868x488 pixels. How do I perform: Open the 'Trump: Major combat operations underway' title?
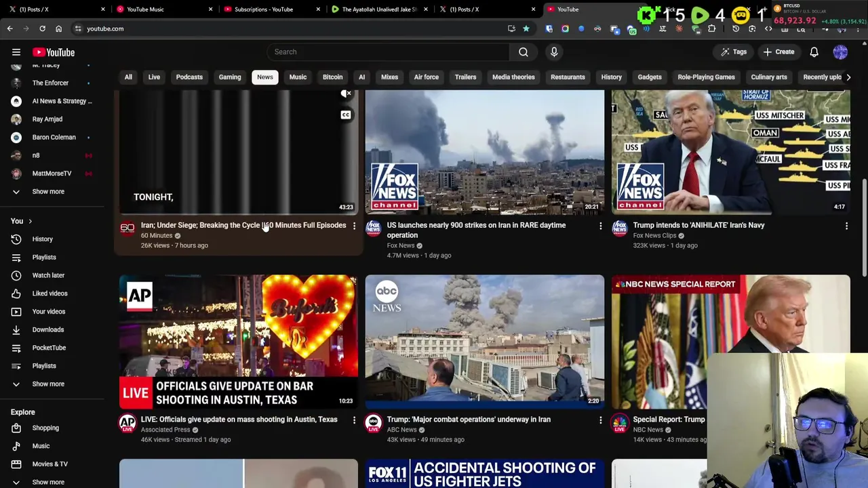469,420
